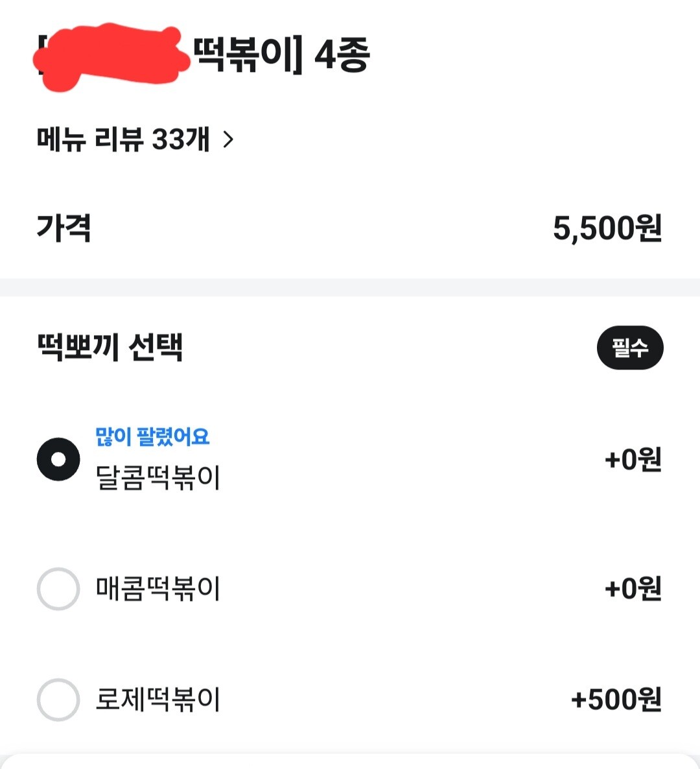Tap the 떡볶이 4종 menu title
The height and width of the screenshot is (769, 700).
coord(281,54)
